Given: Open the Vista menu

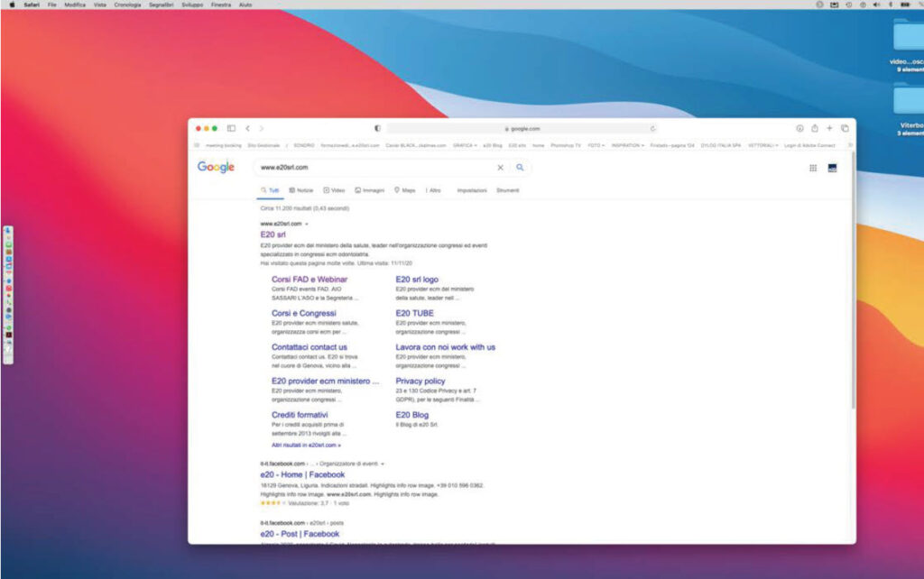Looking at the screenshot, I should coord(100,5).
